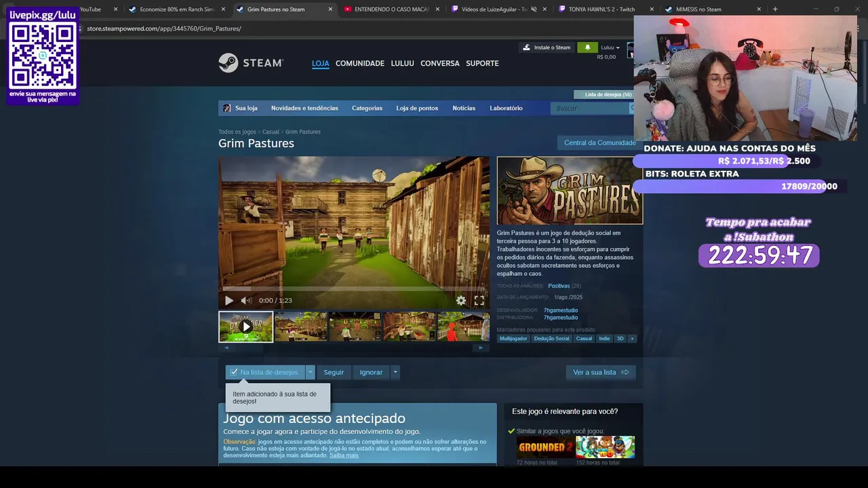Open Laboratório in the store navigation
The width and height of the screenshot is (868, 488).
pos(506,108)
